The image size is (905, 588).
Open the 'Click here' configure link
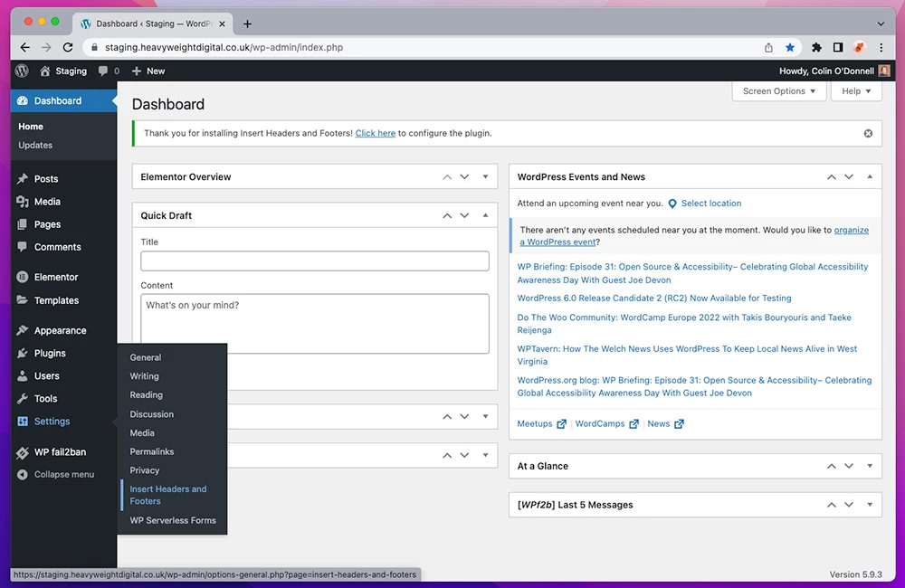tap(375, 133)
